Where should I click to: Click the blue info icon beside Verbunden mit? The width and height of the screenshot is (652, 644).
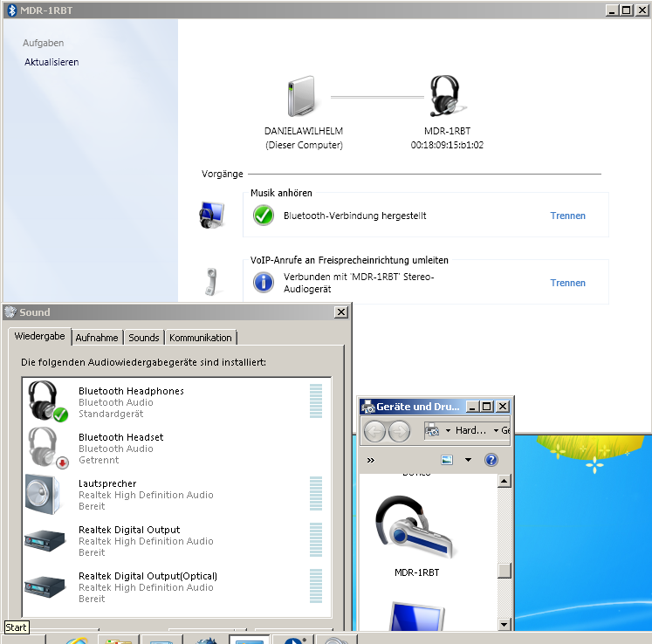tap(264, 283)
